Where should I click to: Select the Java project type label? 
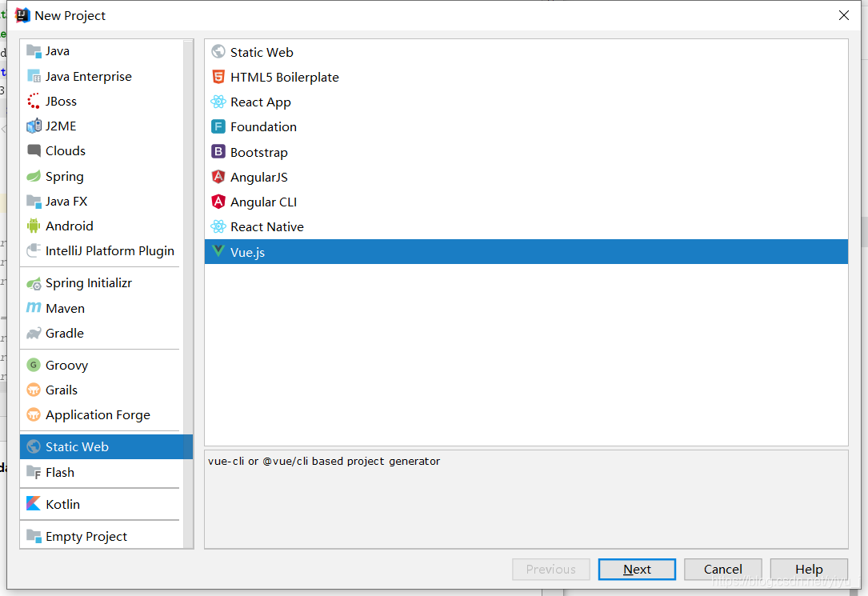[x=58, y=51]
